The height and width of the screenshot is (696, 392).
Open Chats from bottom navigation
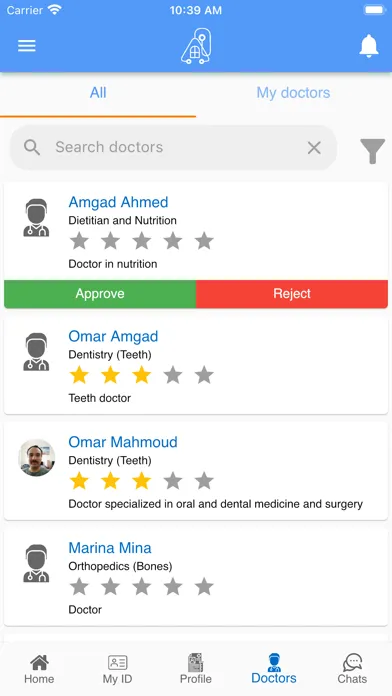[352, 669]
